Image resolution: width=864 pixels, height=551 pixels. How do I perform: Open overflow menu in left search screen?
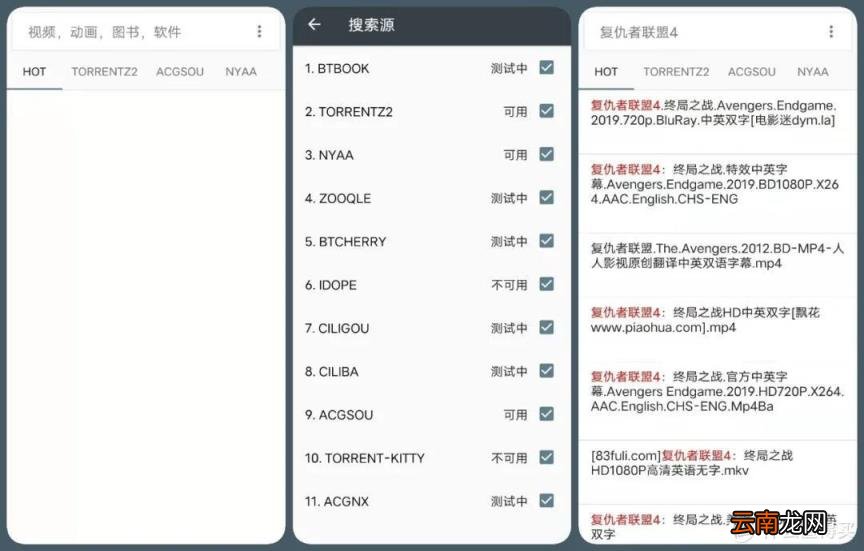pos(259,31)
